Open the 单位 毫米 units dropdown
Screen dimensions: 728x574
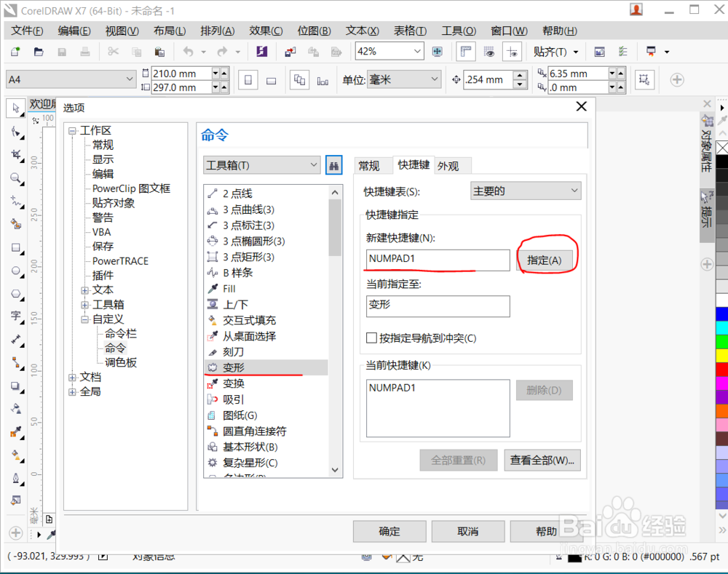tap(434, 79)
